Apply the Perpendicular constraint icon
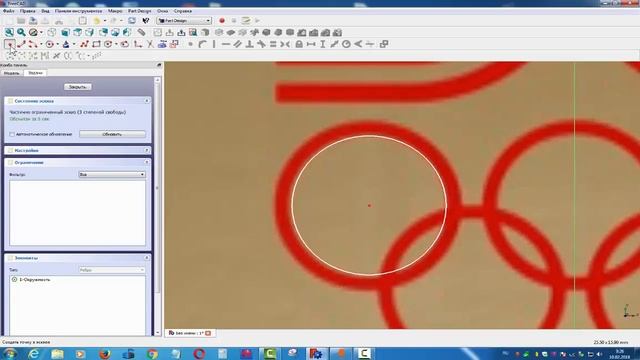This screenshot has width=640, height=360. [249, 44]
